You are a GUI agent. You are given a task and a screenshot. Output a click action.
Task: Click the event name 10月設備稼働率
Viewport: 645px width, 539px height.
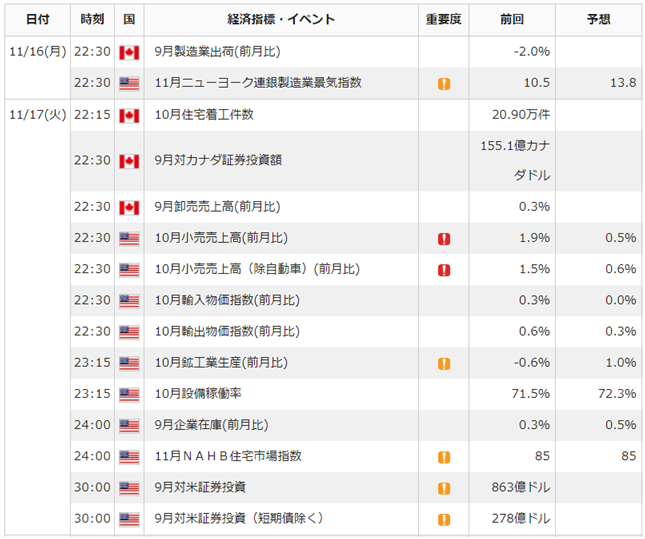click(198, 394)
